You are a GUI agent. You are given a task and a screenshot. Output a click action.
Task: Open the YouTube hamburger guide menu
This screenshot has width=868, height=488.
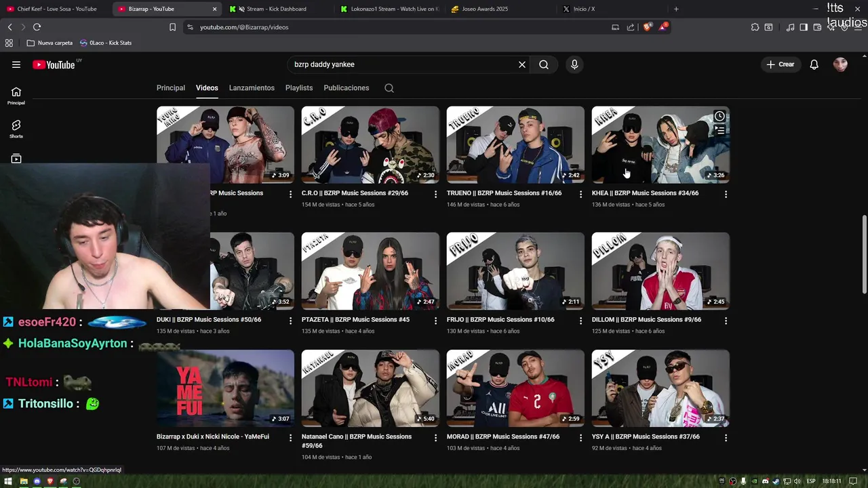[16, 64]
